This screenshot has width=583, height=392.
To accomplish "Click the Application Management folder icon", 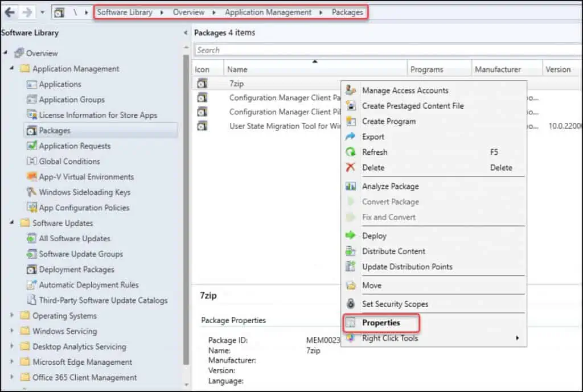I will pos(25,69).
